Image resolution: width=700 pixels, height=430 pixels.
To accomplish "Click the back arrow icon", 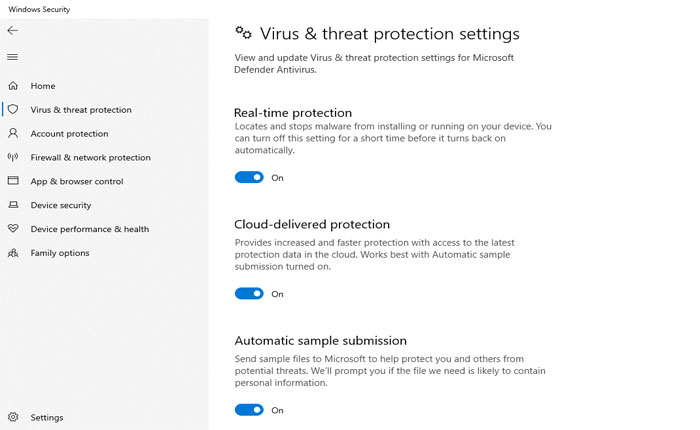I will pyautogui.click(x=12, y=31).
